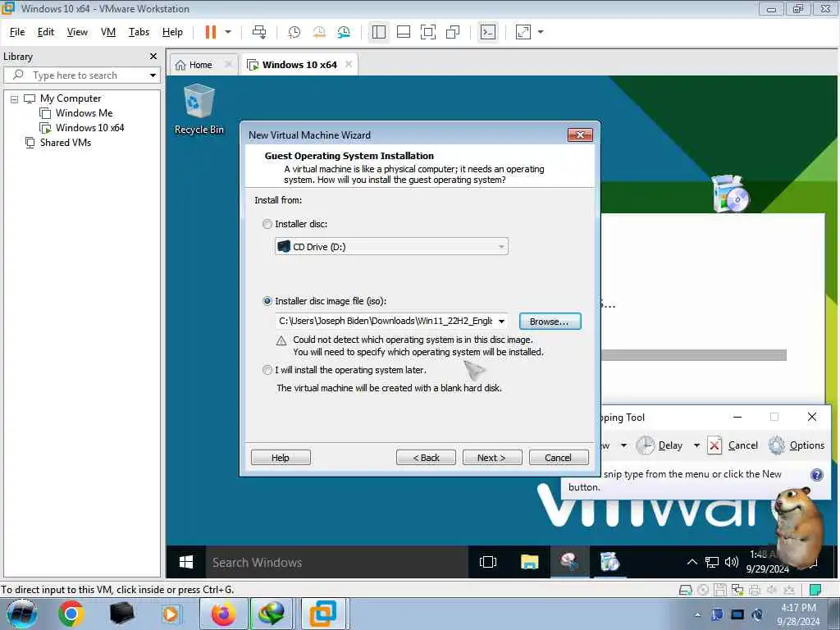Image resolution: width=840 pixels, height=630 pixels.
Task: Open the File menu
Action: click(17, 32)
